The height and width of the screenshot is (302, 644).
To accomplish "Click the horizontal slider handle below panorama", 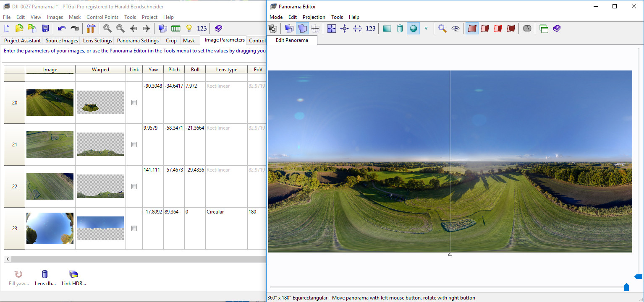I will (626, 287).
